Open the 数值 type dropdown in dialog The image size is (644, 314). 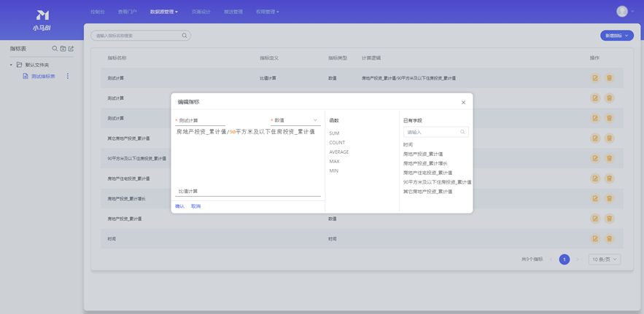pyautogui.click(x=295, y=120)
